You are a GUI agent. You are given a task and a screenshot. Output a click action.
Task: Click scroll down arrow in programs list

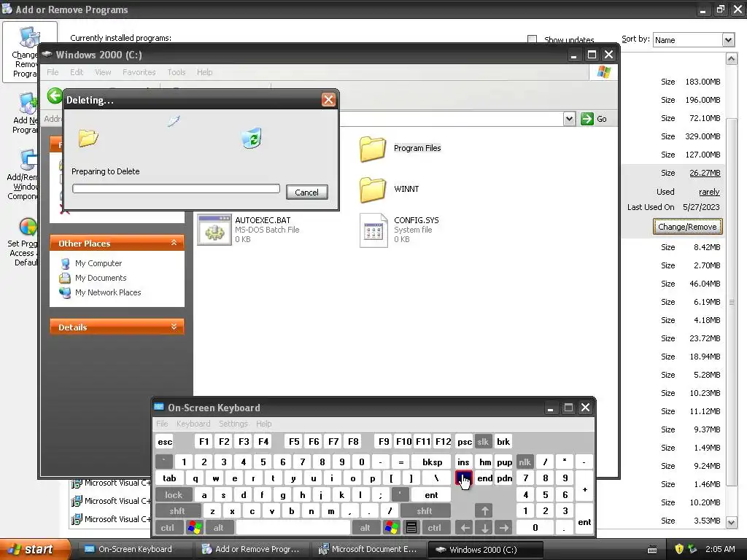click(x=731, y=522)
